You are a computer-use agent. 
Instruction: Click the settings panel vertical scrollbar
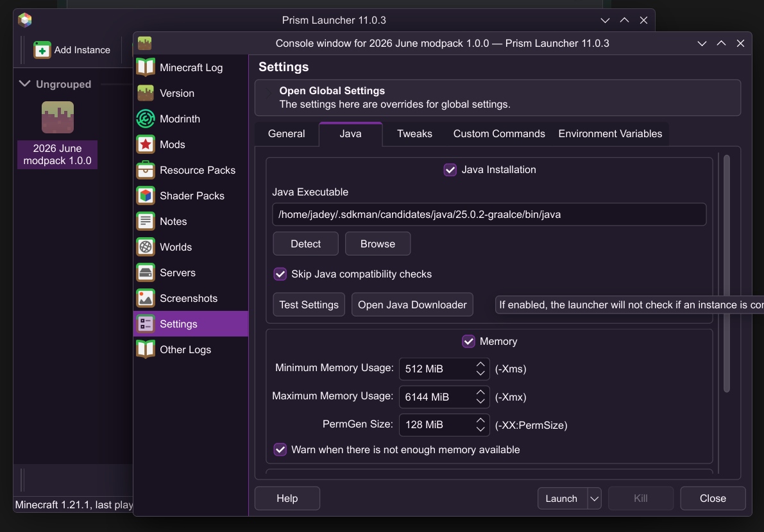(x=727, y=273)
